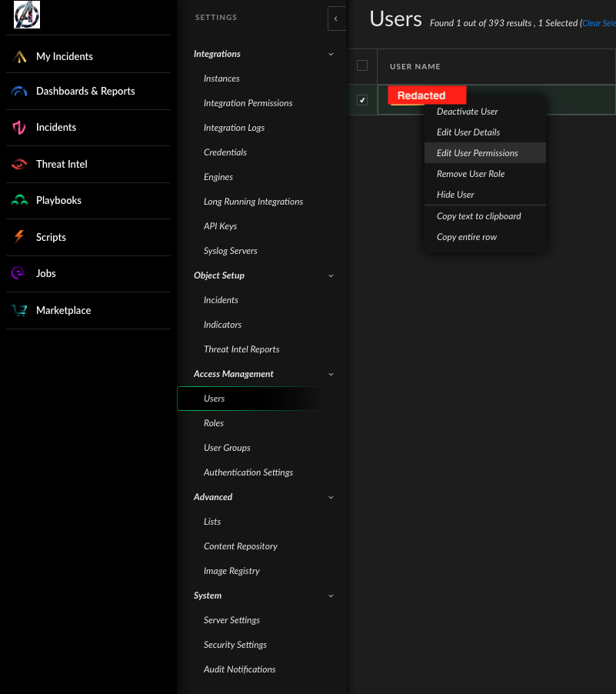Screen dimensions: 616x694
Task: Select Copy entire row menu option
Action: tap(467, 237)
